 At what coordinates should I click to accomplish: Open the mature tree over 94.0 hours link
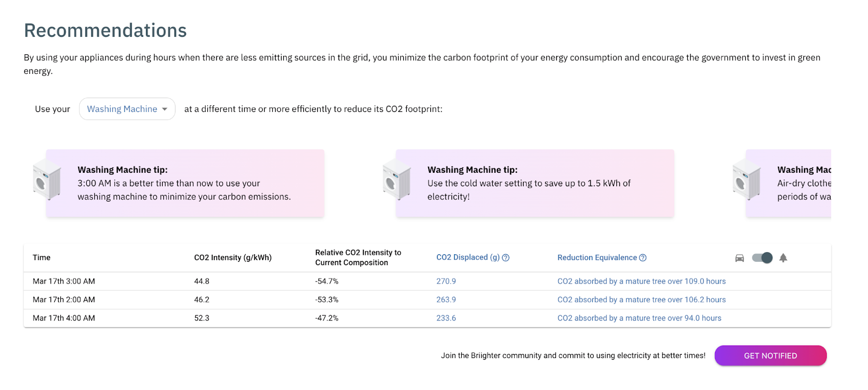(639, 318)
